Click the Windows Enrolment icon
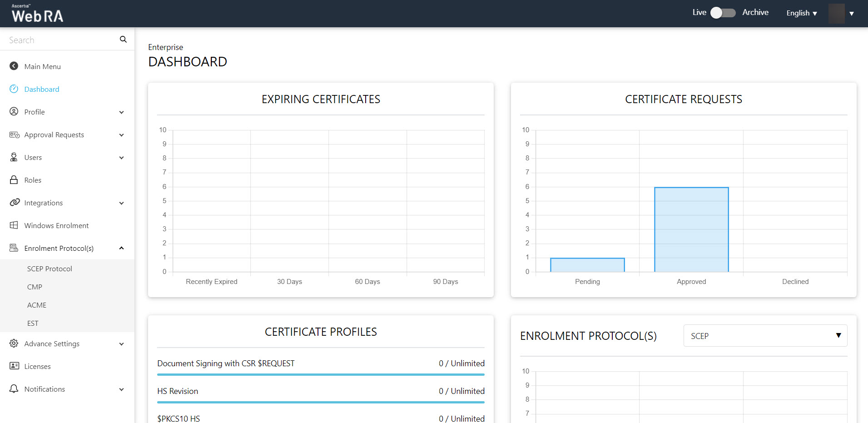The height and width of the screenshot is (423, 868). pos(14,225)
